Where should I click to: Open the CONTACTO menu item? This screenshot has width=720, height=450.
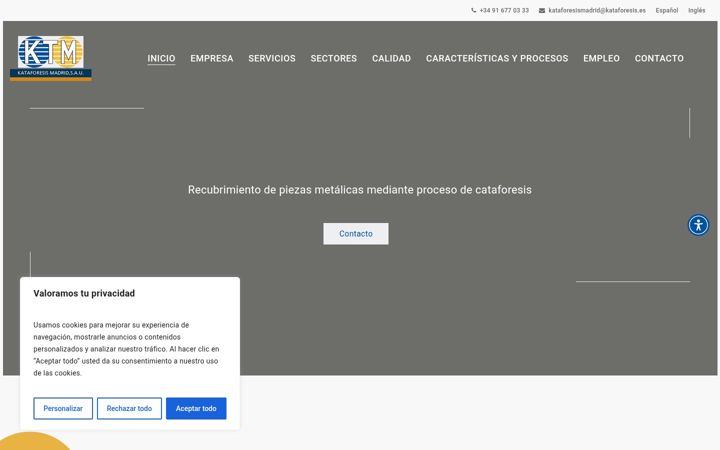click(659, 58)
